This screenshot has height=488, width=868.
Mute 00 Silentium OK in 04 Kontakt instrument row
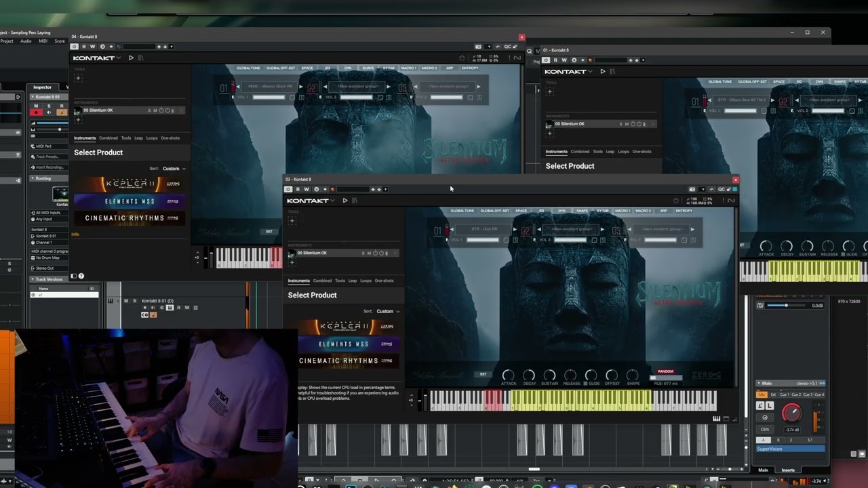155,110
